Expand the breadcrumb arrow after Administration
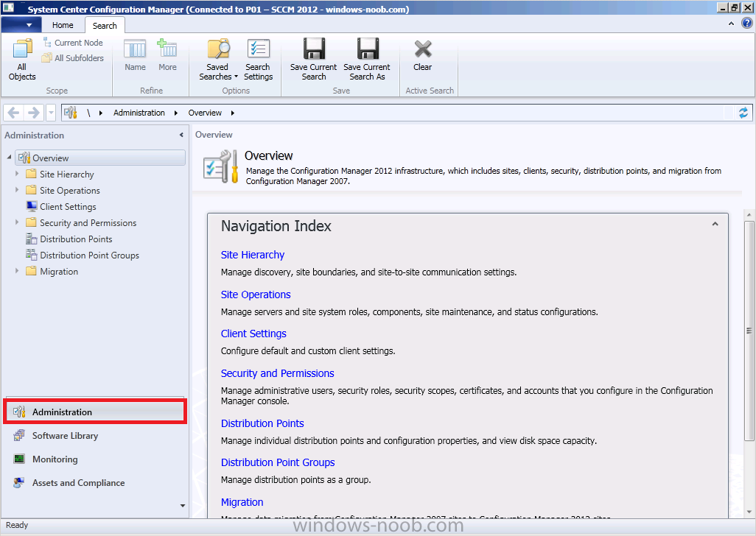 176,113
